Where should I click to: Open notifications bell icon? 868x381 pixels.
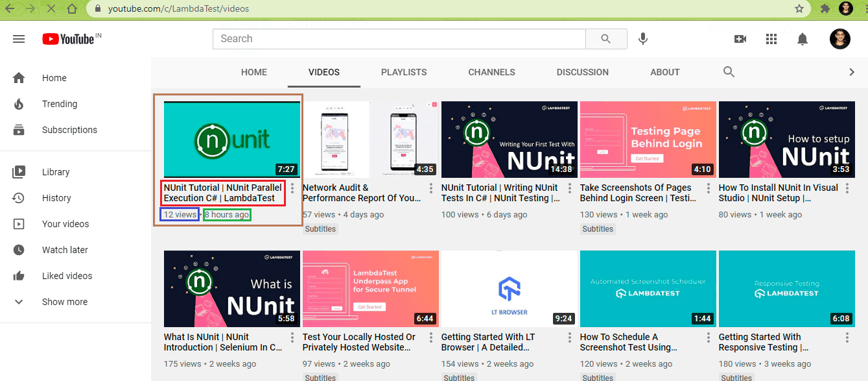[x=802, y=38]
